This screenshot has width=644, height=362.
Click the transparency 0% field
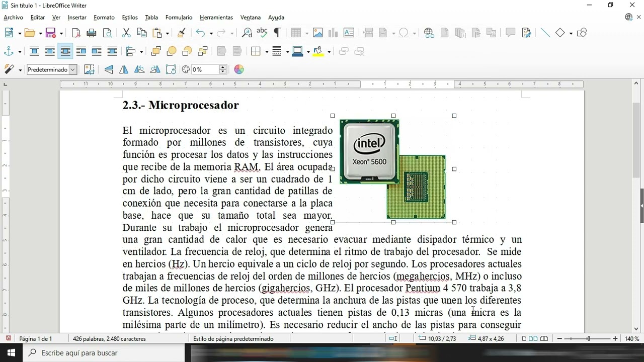click(205, 69)
